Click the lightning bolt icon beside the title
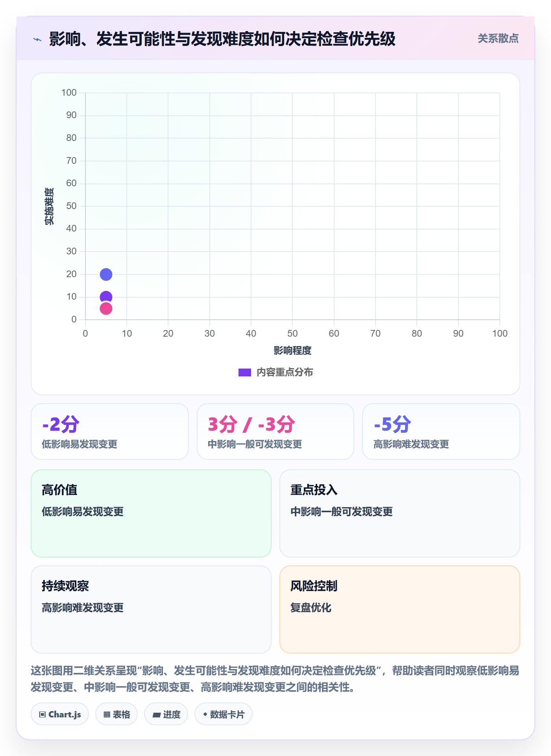 tap(37, 39)
